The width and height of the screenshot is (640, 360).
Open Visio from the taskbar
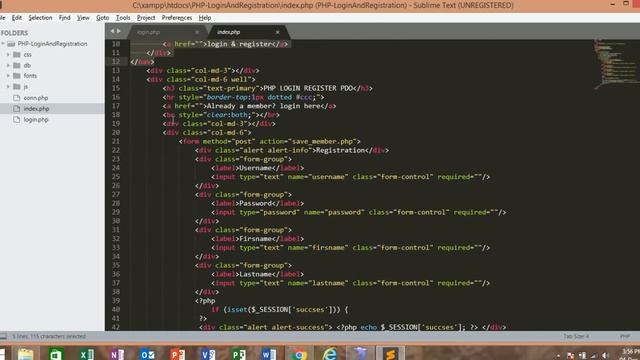tap(208, 354)
